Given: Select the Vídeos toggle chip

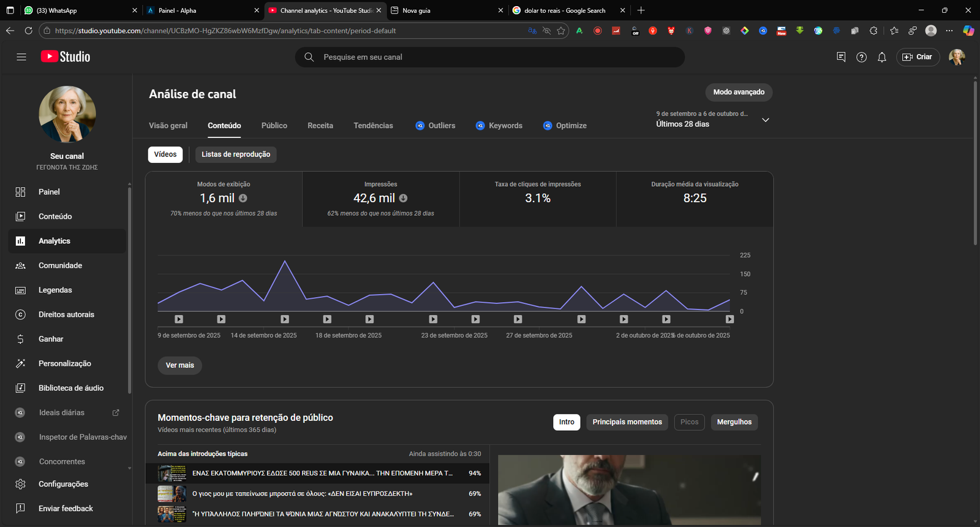Looking at the screenshot, I should click(165, 154).
